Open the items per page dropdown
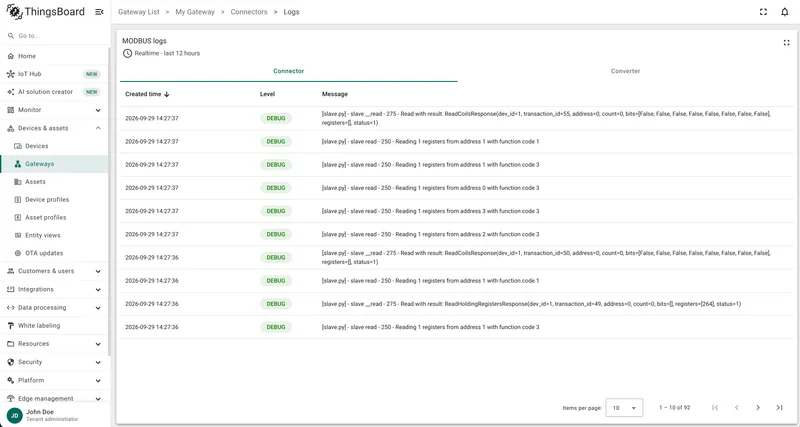The image size is (800, 427). coord(624,408)
